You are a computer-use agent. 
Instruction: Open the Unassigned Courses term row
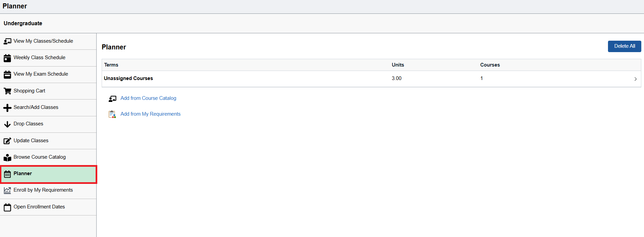[371, 79]
